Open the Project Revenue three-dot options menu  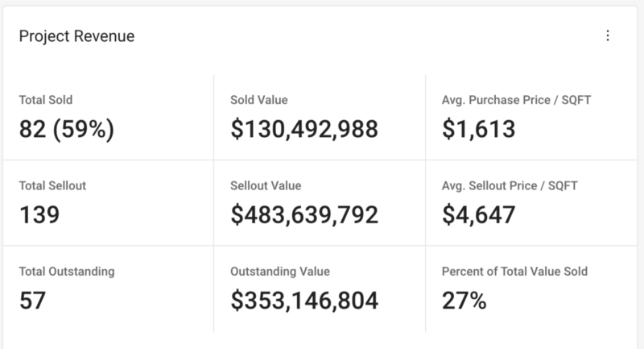point(608,35)
